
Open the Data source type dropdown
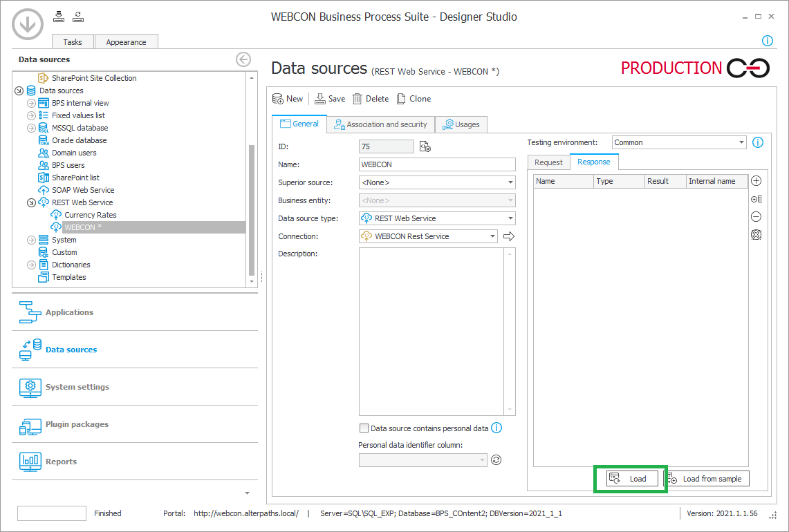[510, 218]
